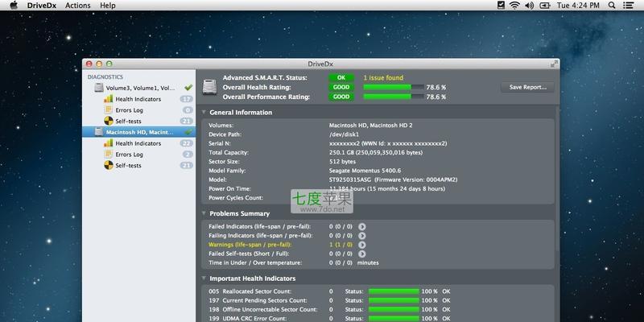Viewport: 644px width, 322px height.
Task: Collapse the Important Health Indicators section
Action: point(204,279)
